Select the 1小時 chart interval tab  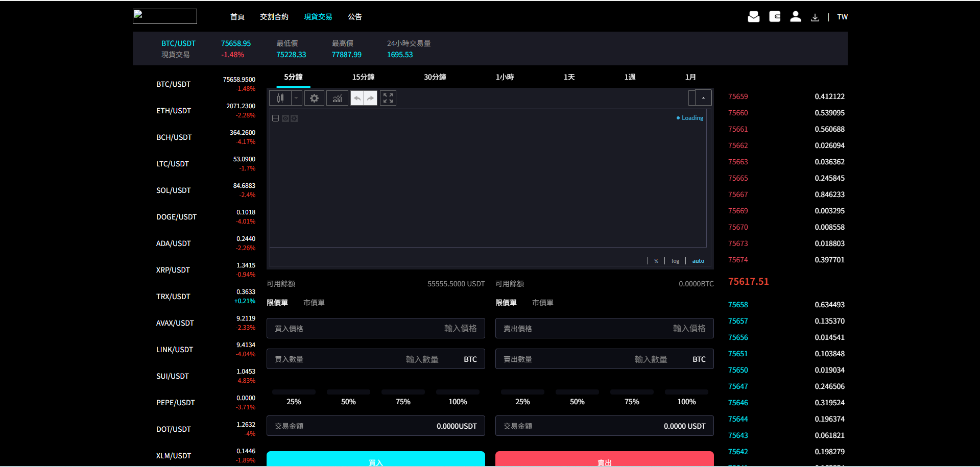(x=505, y=77)
